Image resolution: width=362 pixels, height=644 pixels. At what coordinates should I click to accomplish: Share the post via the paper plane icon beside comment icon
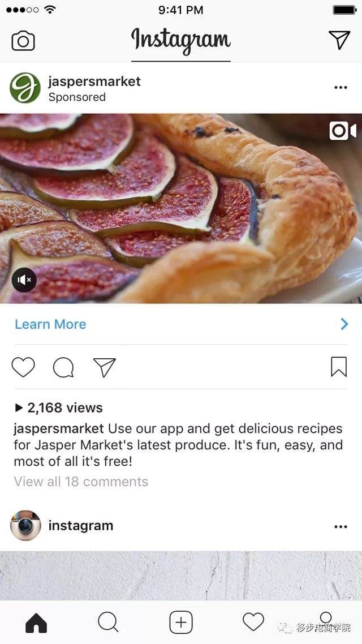[104, 367]
